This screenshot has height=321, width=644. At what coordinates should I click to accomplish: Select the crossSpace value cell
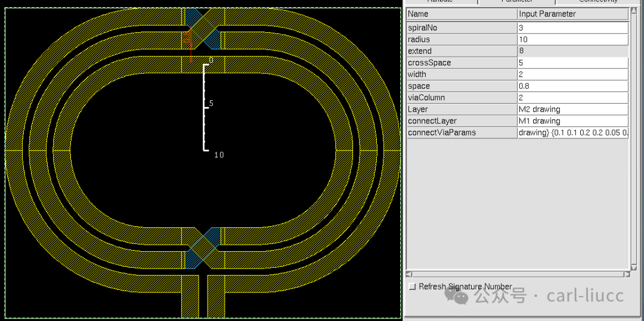coord(572,63)
